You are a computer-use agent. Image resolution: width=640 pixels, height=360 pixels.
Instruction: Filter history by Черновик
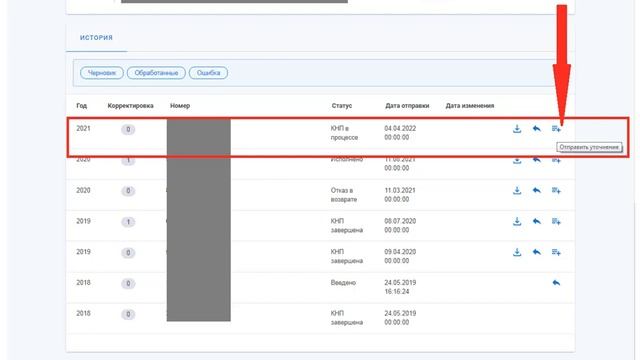click(x=102, y=73)
